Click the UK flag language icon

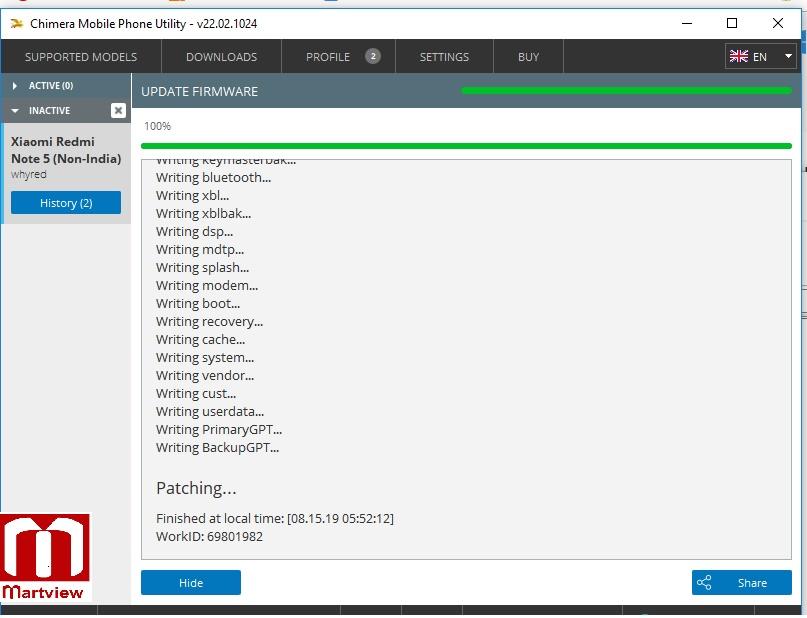pos(739,57)
